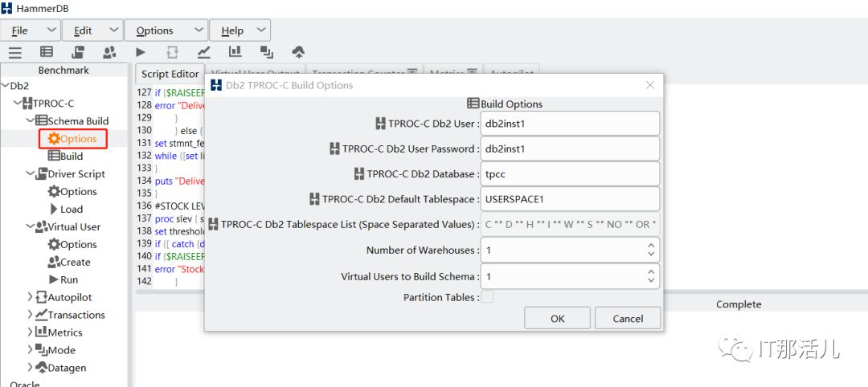Click the metrics bar-chart toolbar icon
The image size is (868, 387).
click(235, 51)
